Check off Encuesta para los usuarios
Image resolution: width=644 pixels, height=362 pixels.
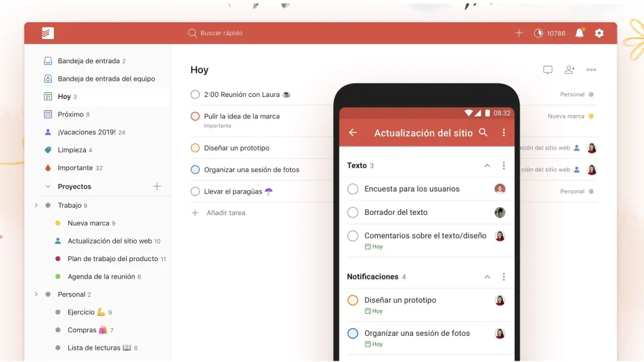coord(353,189)
